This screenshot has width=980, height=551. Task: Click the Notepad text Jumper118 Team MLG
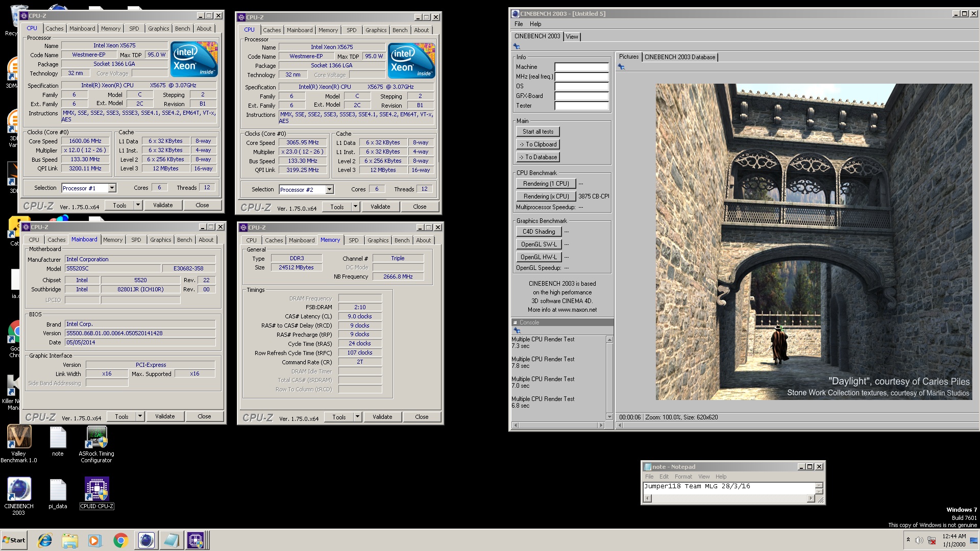[681, 486]
